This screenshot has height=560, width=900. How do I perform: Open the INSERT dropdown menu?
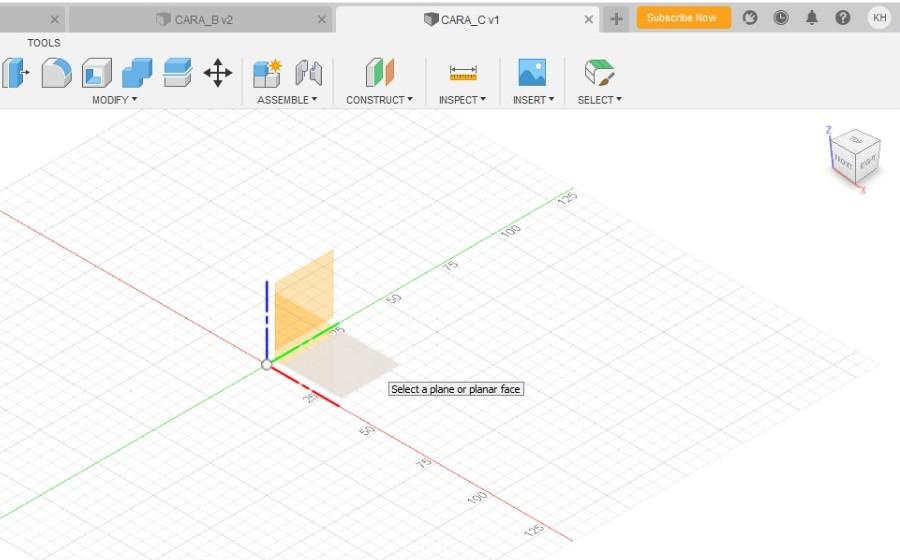click(533, 99)
